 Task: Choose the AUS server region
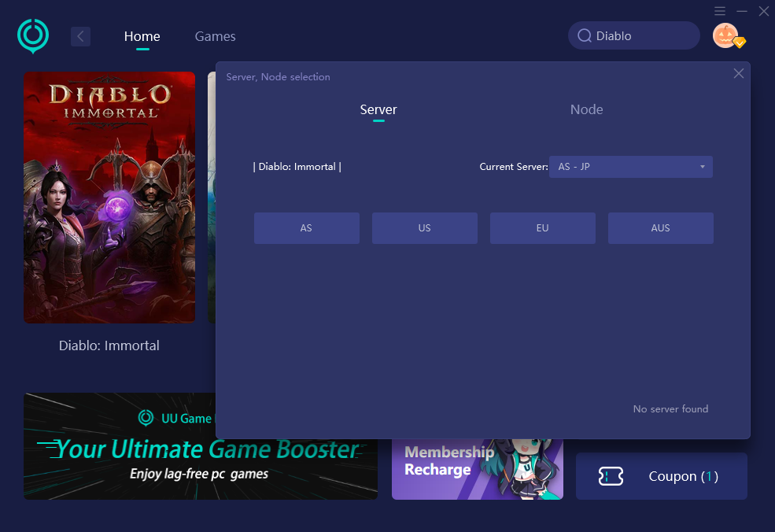(661, 228)
